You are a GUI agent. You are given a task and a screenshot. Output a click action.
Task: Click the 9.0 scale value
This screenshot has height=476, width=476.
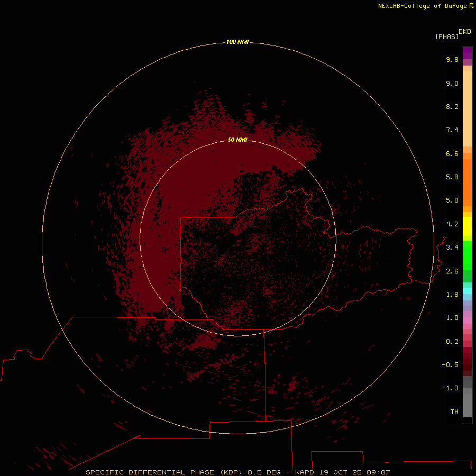(452, 83)
